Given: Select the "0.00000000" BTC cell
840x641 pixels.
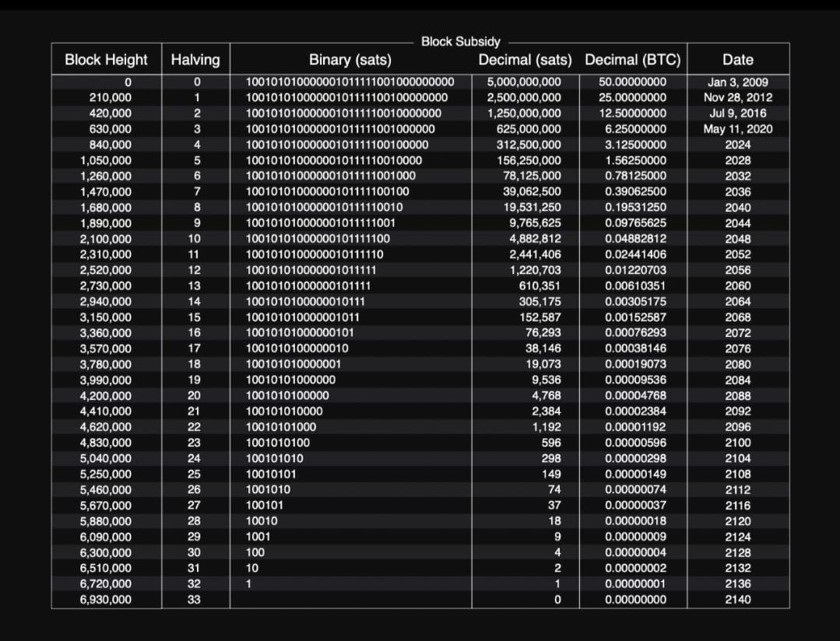Looking at the screenshot, I should [636, 599].
